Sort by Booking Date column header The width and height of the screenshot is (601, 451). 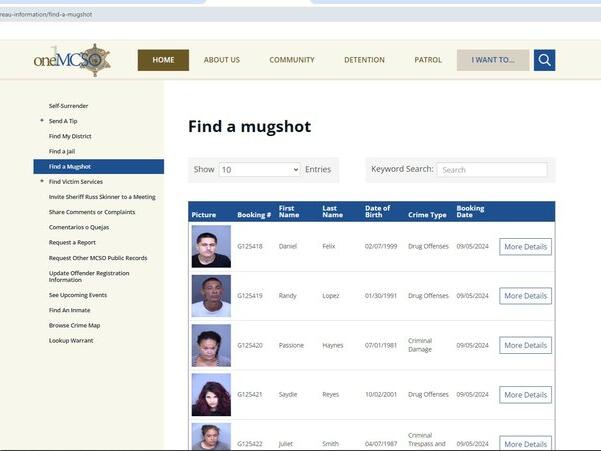[x=470, y=212]
